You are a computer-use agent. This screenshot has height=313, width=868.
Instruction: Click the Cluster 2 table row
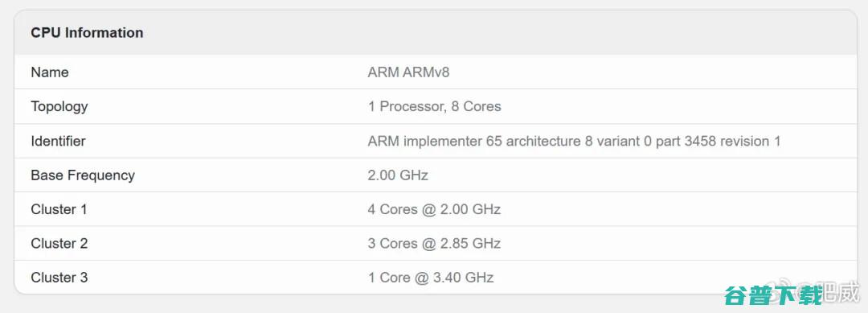point(436,243)
